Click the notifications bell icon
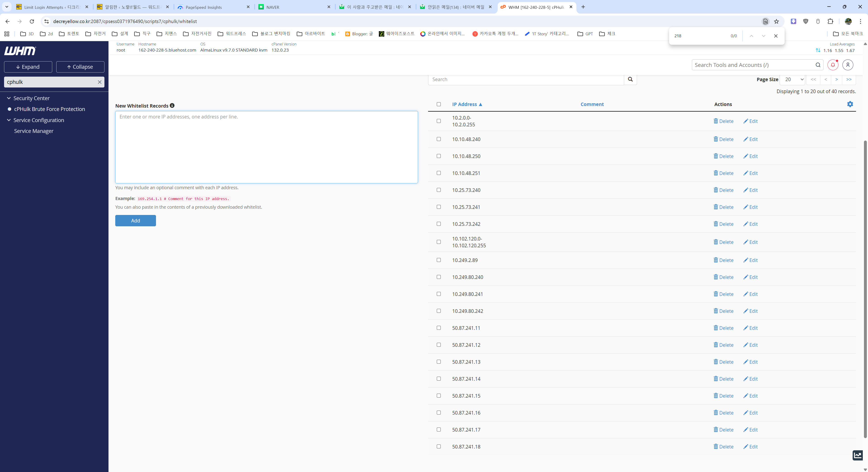The image size is (868, 472). click(x=833, y=65)
